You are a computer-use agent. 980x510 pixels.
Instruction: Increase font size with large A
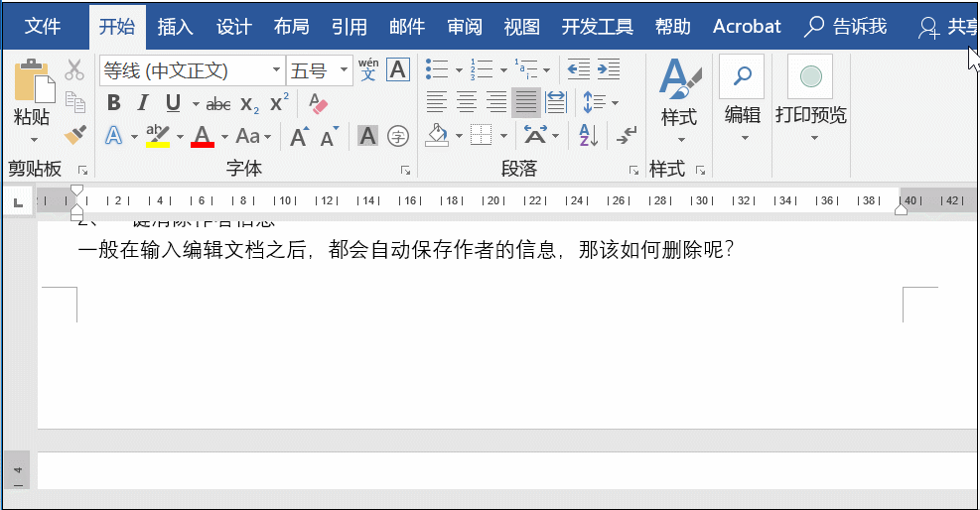(300, 136)
